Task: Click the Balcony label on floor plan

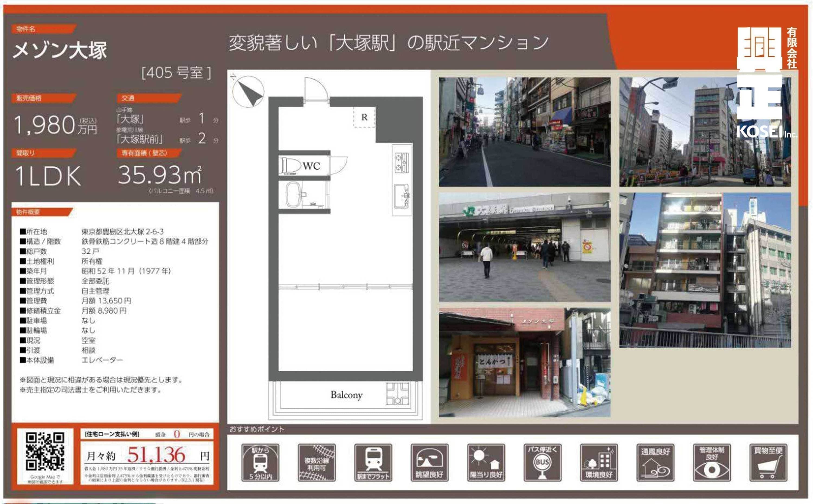Action: coord(346,395)
